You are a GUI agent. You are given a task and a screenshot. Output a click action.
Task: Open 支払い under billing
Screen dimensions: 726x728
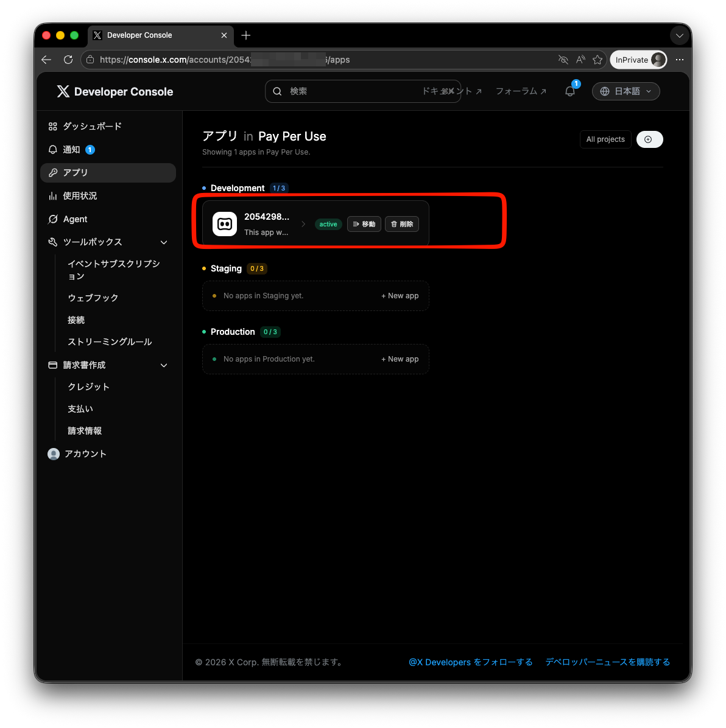[80, 409]
